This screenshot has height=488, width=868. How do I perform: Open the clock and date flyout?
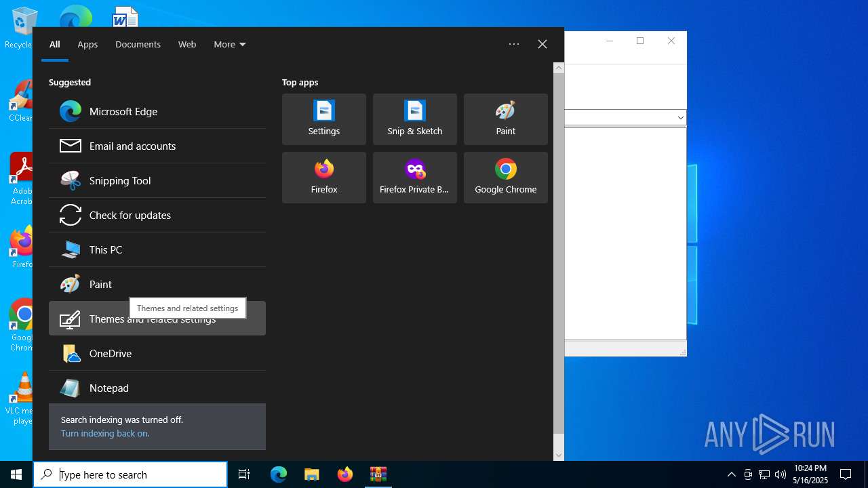click(x=810, y=474)
